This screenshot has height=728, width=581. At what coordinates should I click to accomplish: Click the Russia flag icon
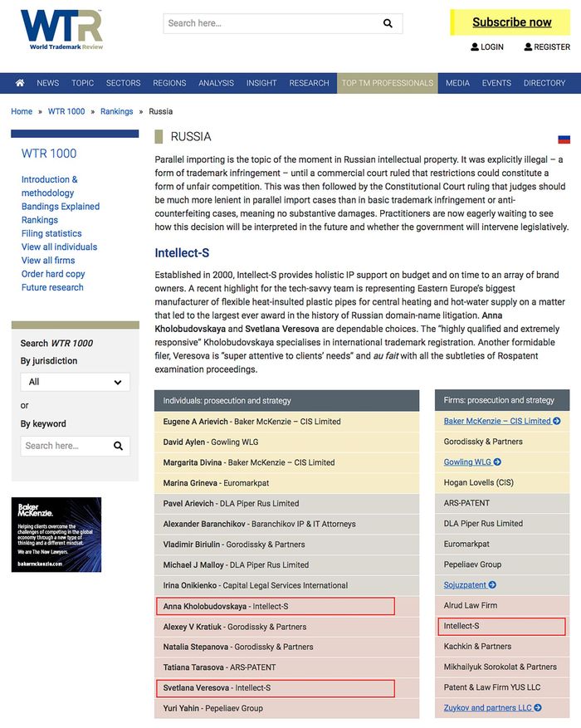pyautogui.click(x=564, y=139)
